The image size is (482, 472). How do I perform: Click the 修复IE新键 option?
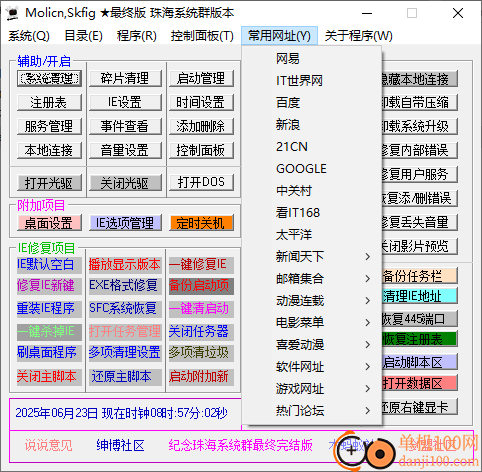[49, 286]
